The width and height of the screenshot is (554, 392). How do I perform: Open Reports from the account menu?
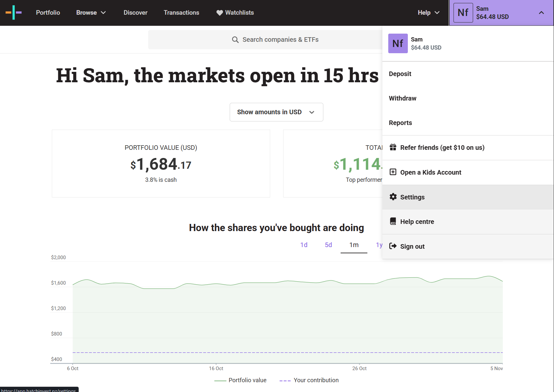click(468, 123)
